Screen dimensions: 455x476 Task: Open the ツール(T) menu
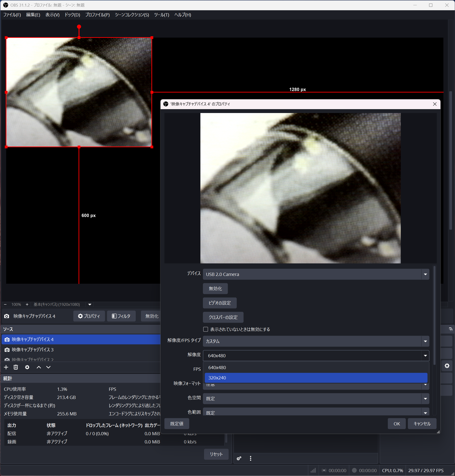coord(161,15)
